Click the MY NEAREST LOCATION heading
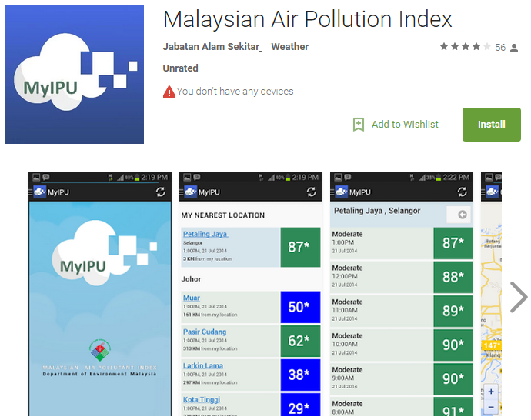The image size is (531, 420). [223, 215]
